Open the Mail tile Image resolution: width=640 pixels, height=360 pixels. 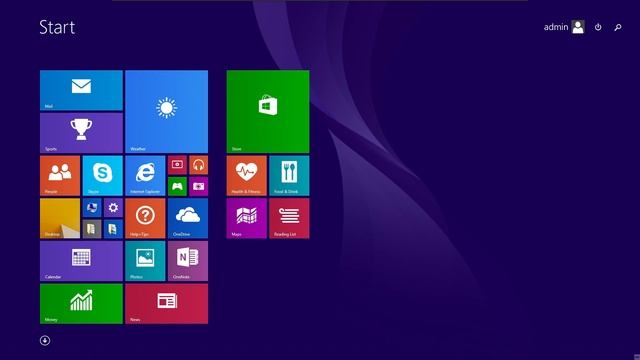pos(81,90)
